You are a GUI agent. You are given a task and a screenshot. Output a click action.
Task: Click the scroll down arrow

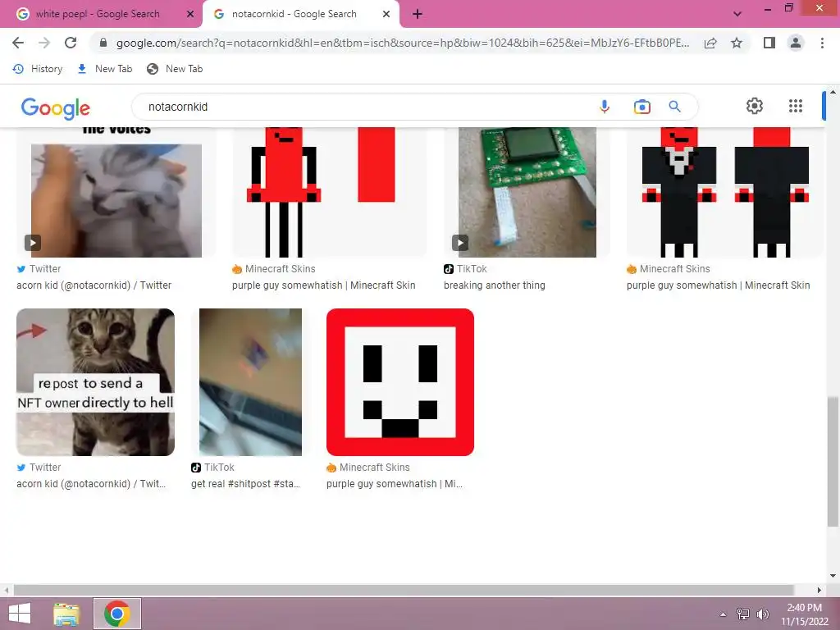pos(833,576)
